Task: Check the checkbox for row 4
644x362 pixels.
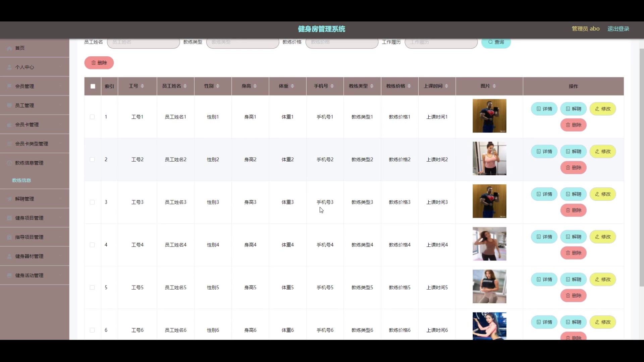Action: 92,245
